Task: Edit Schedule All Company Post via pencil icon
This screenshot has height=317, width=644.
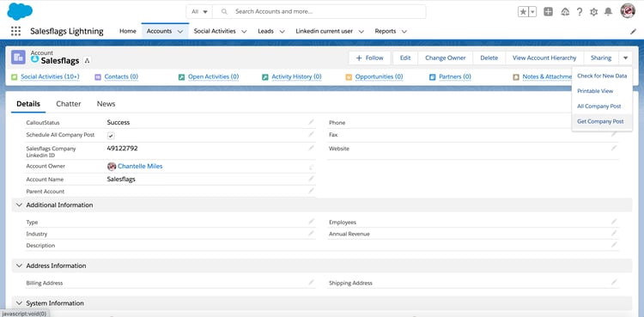Action: tap(312, 135)
